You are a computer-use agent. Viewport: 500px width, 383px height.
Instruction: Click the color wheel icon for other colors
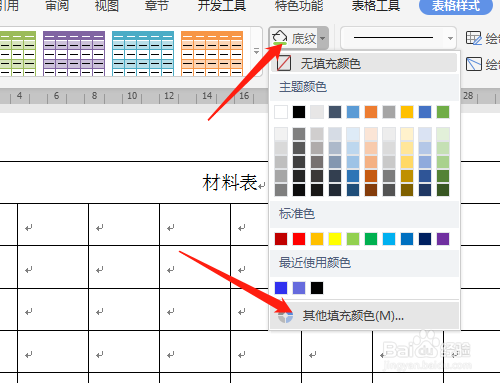pos(286,316)
